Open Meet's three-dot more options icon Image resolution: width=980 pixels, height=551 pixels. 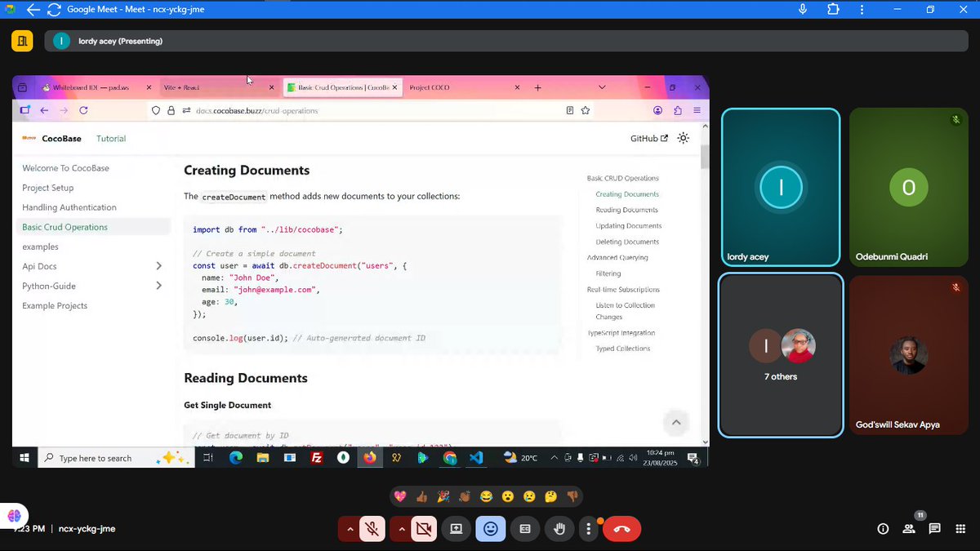[x=589, y=529]
